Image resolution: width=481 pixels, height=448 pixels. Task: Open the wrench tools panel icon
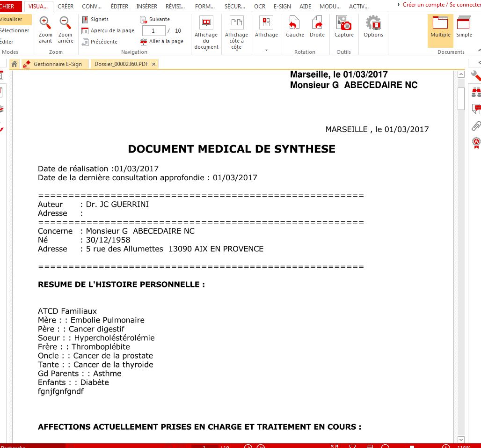(476, 75)
